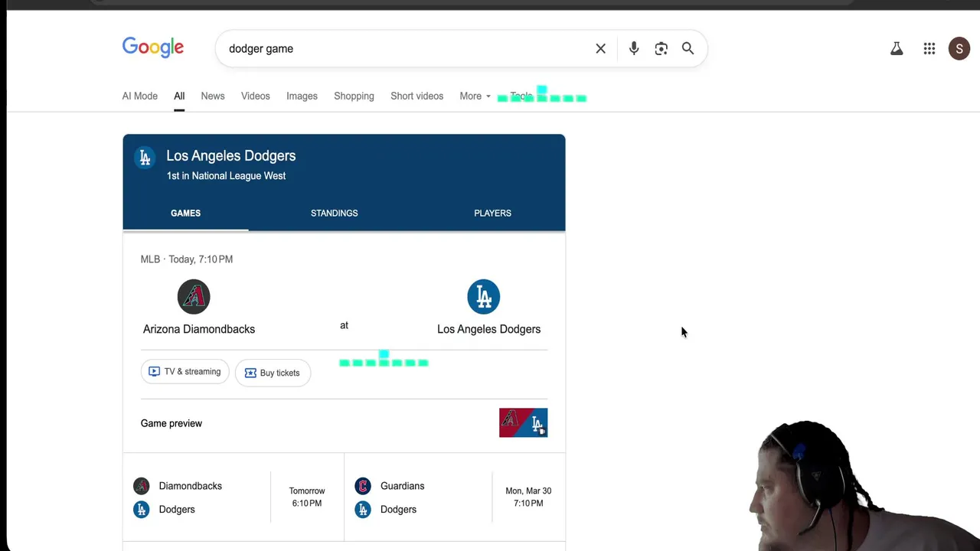
Task: Switch to STANDINGS tab
Action: point(335,214)
